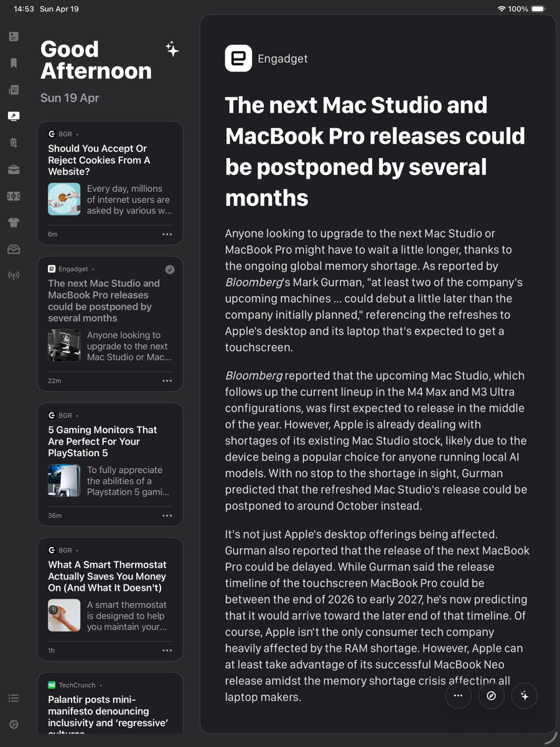Select the Bookmarks section in the sidebar
Image resolution: width=560 pixels, height=747 pixels.
[13, 63]
